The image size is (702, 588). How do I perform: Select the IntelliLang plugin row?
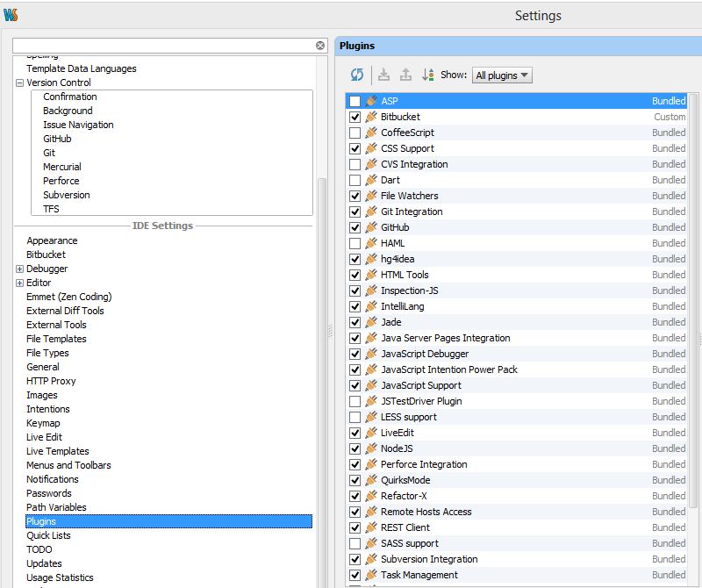pos(517,306)
